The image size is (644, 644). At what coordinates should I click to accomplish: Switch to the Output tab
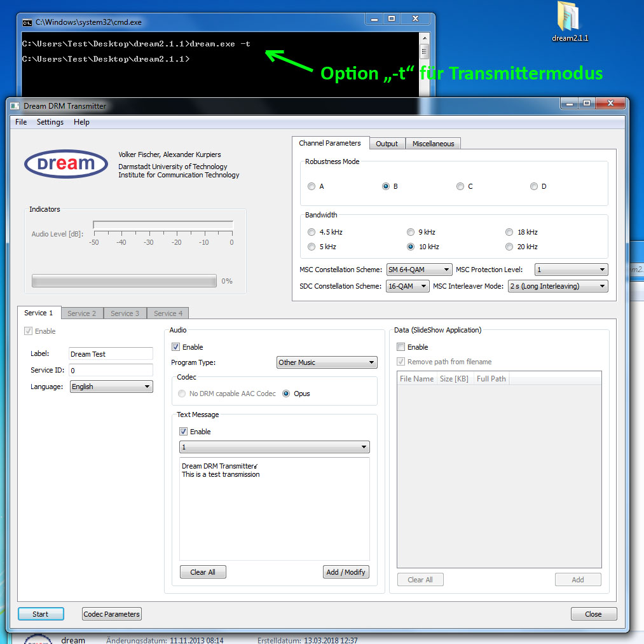[x=387, y=144]
